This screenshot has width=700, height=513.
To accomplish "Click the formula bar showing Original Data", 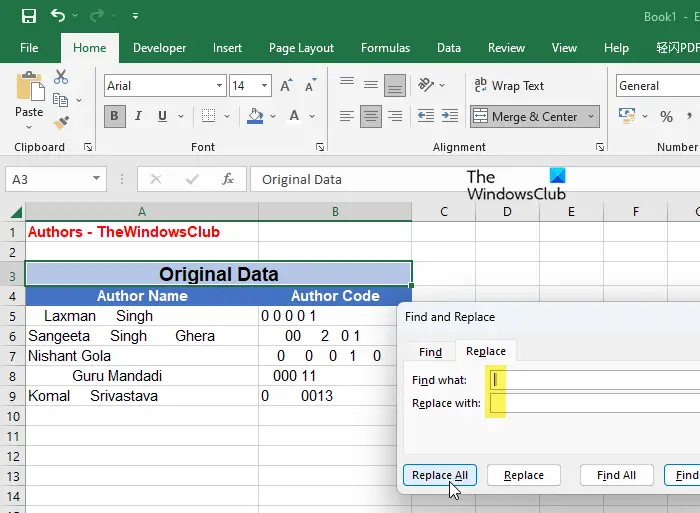I will [x=475, y=179].
